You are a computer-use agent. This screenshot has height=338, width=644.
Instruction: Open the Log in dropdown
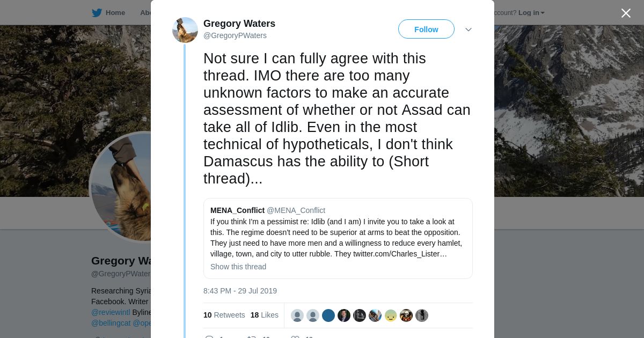coord(531,13)
